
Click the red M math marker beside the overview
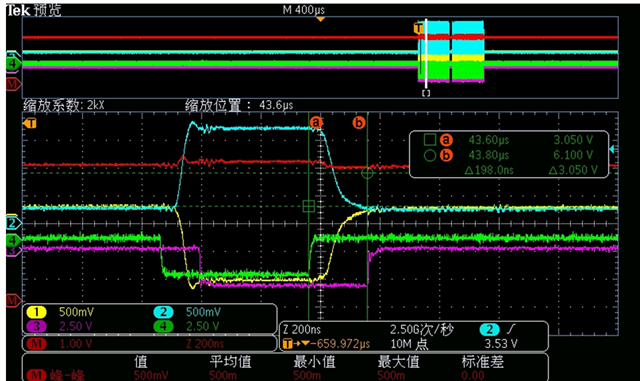13,85
